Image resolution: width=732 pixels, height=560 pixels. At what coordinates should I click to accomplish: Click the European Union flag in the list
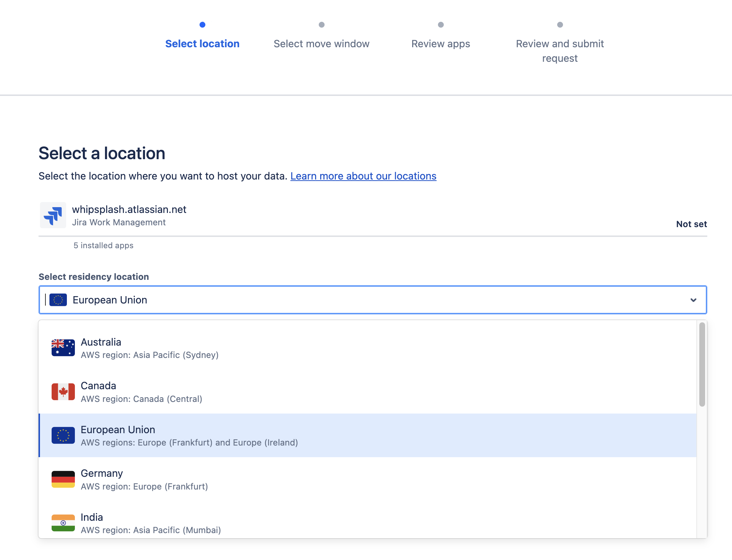click(63, 435)
